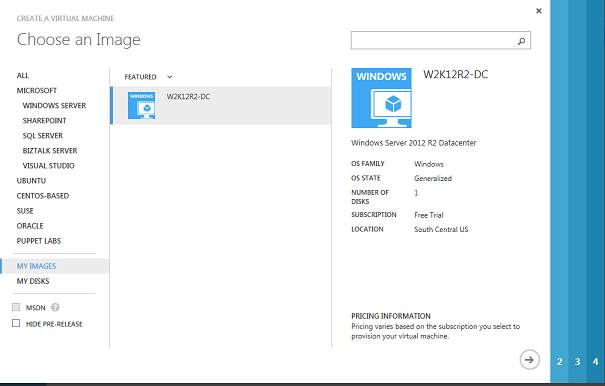
Task: Open the MY IMAGES section
Action: tap(55, 266)
